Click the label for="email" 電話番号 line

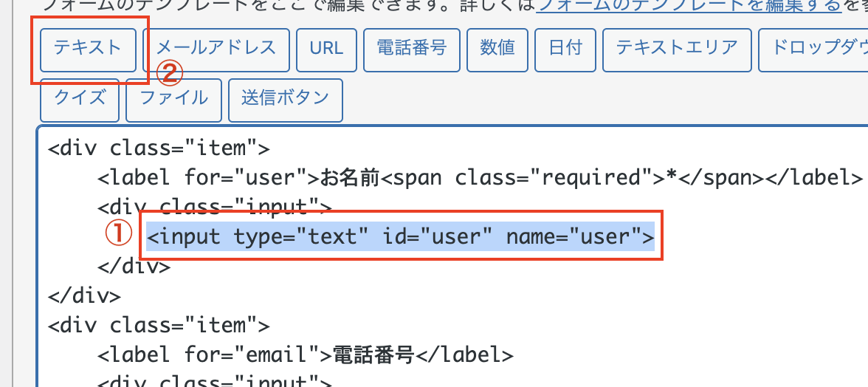(305, 355)
